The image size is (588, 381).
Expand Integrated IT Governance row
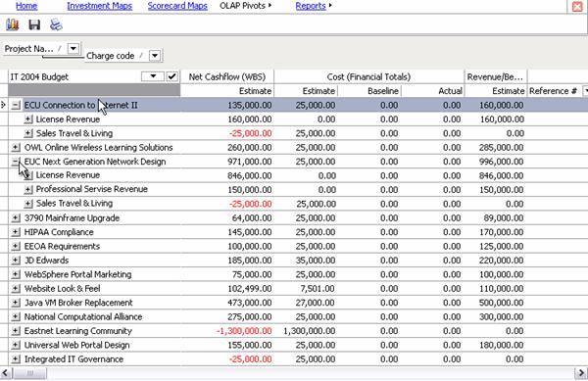tap(16, 358)
